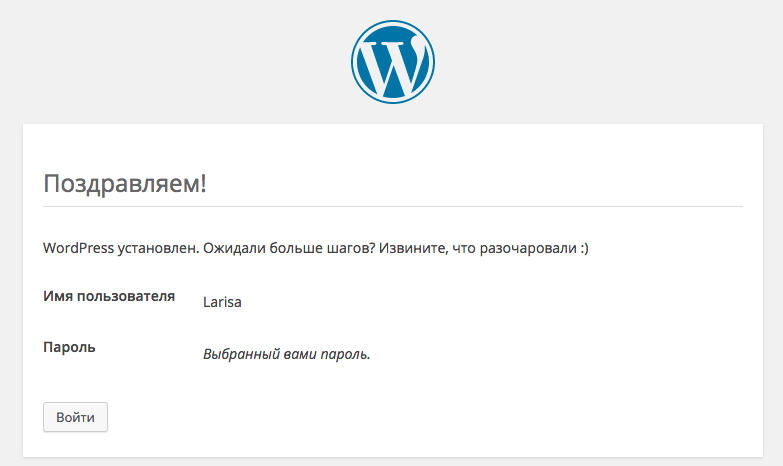
Task: Click the username value Larisa
Action: (x=222, y=300)
